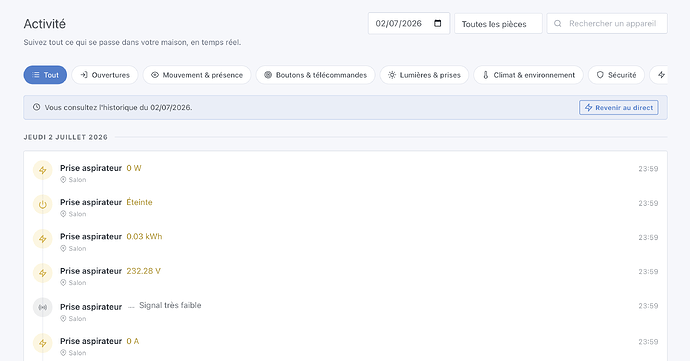
Task: Click the Activité page title
Action: pos(44,24)
